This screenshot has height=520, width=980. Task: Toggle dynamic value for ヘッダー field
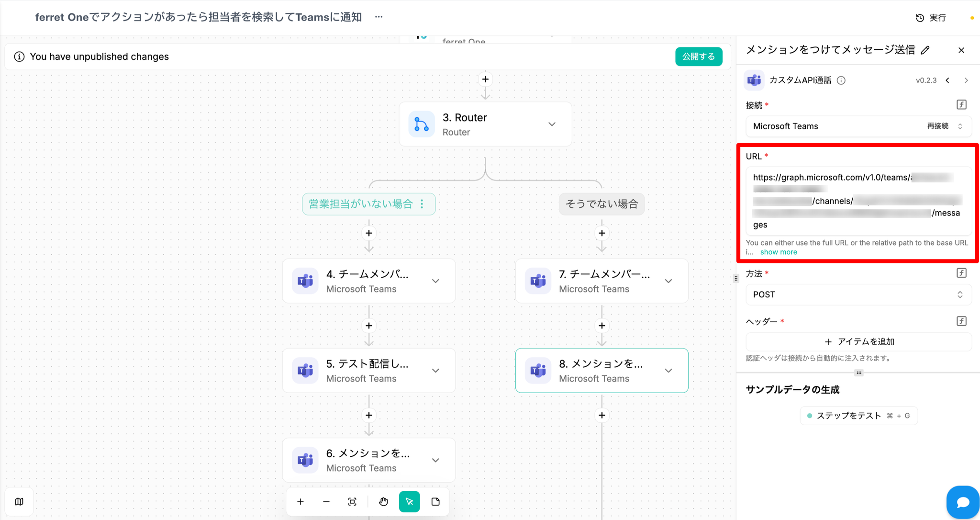pyautogui.click(x=961, y=321)
